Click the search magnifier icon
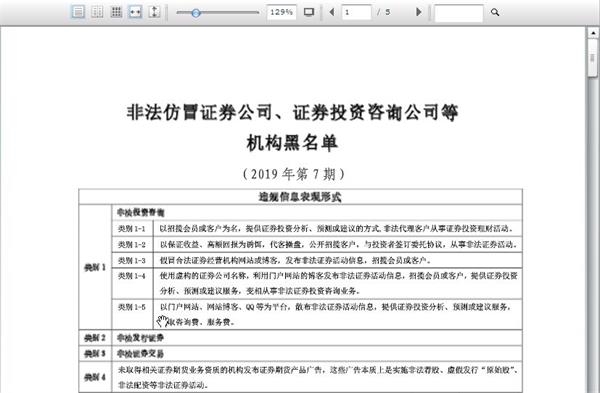 495,12
